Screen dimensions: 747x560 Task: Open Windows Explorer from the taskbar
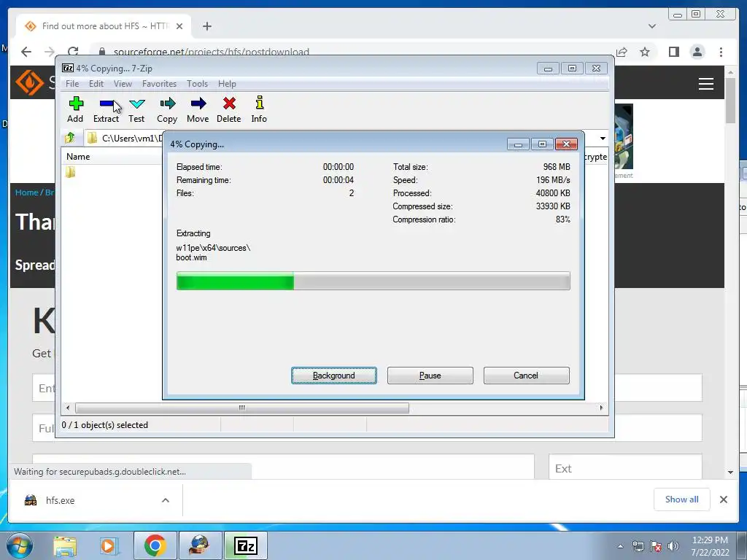65,545
